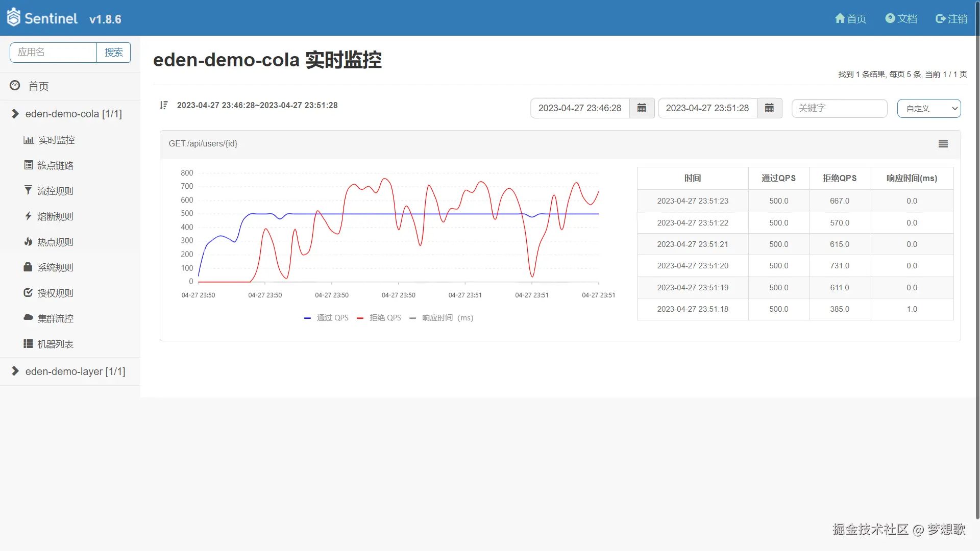Click the sort order icon beside date range

tap(163, 105)
